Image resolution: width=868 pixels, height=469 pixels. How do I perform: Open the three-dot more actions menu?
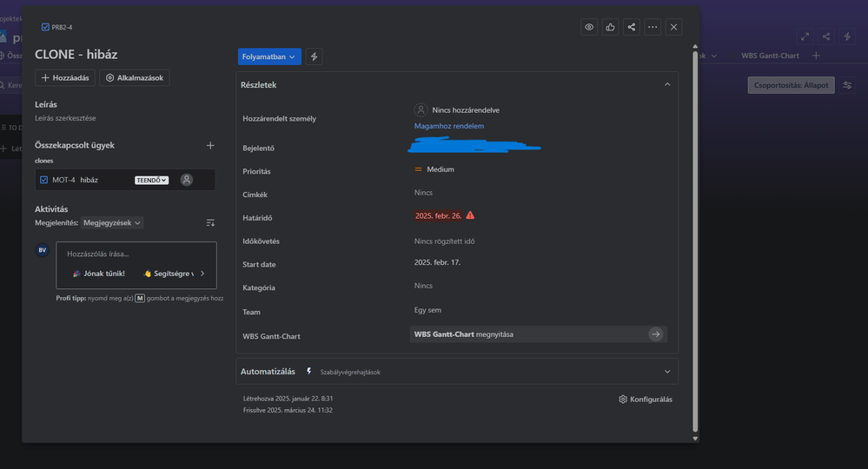(x=653, y=27)
